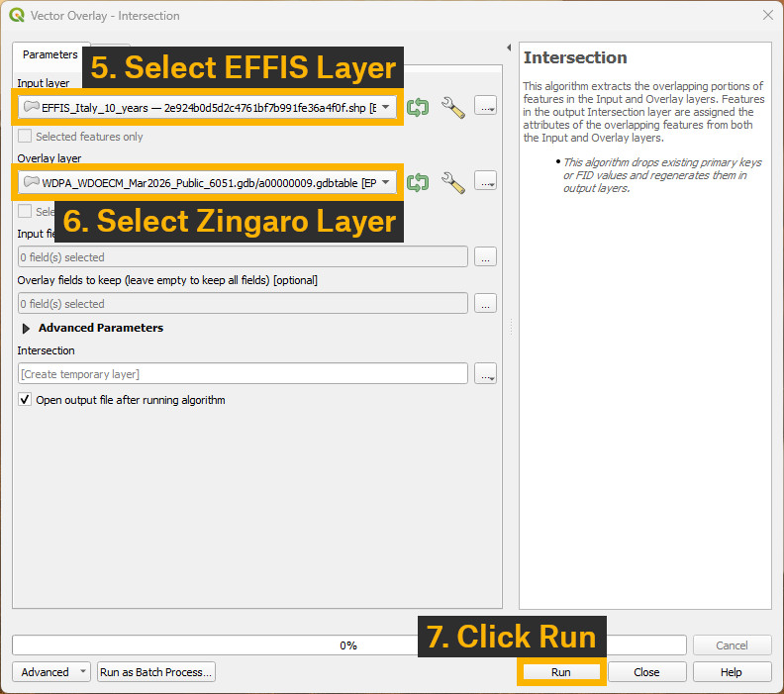This screenshot has height=694, width=784.
Task: Open the Advanced dropdown button
Action: pos(51,672)
